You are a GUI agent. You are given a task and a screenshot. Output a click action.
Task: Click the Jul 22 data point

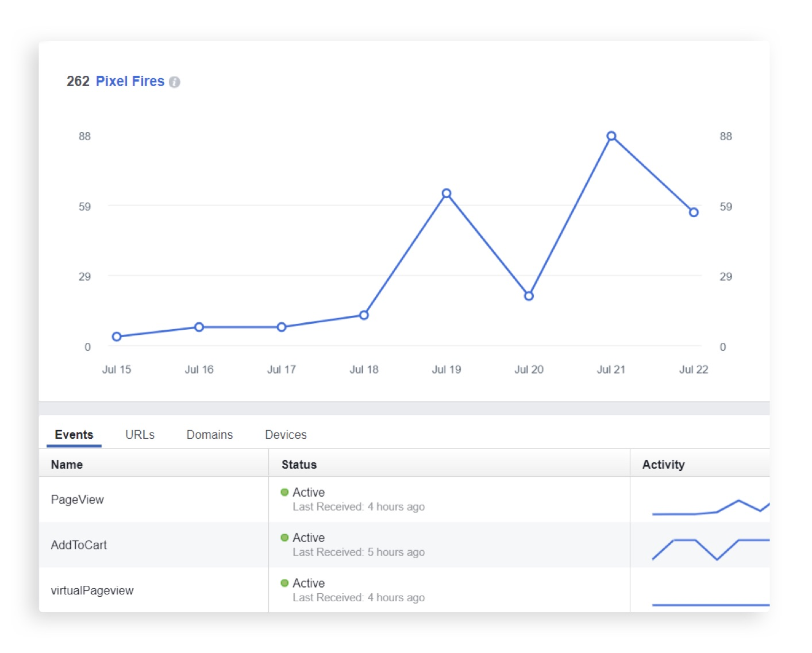click(x=694, y=212)
